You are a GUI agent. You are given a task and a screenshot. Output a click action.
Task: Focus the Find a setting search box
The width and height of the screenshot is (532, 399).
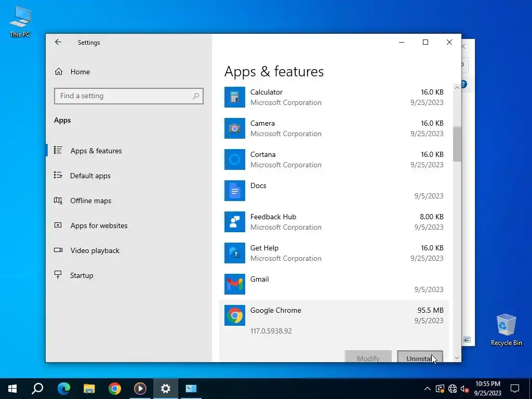click(x=129, y=96)
